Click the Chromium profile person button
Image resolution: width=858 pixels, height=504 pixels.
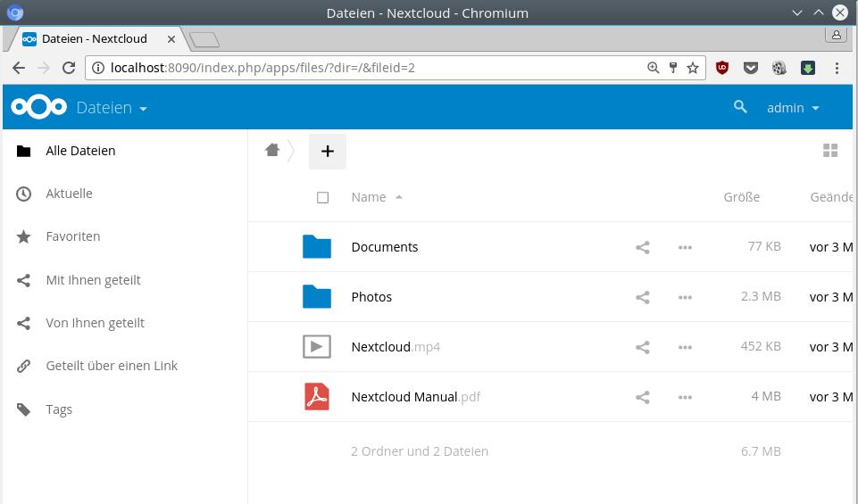[836, 35]
